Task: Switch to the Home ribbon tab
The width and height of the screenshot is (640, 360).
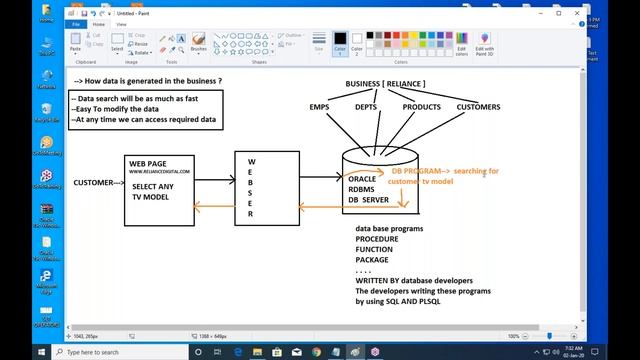Action: (x=99, y=24)
